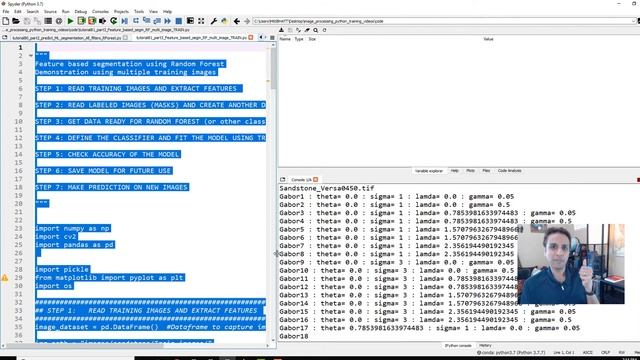
Task: Toggle fullscreen mode icon
Action: 201,21
